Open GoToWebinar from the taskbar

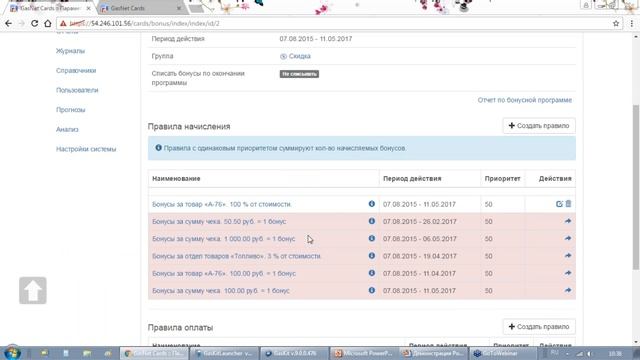point(503,353)
